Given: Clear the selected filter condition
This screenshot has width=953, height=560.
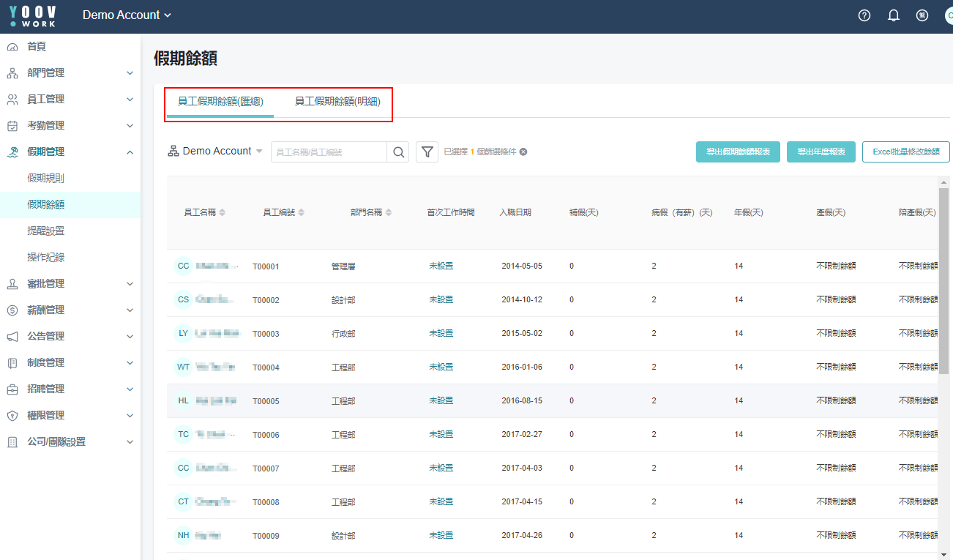Looking at the screenshot, I should pos(523,152).
